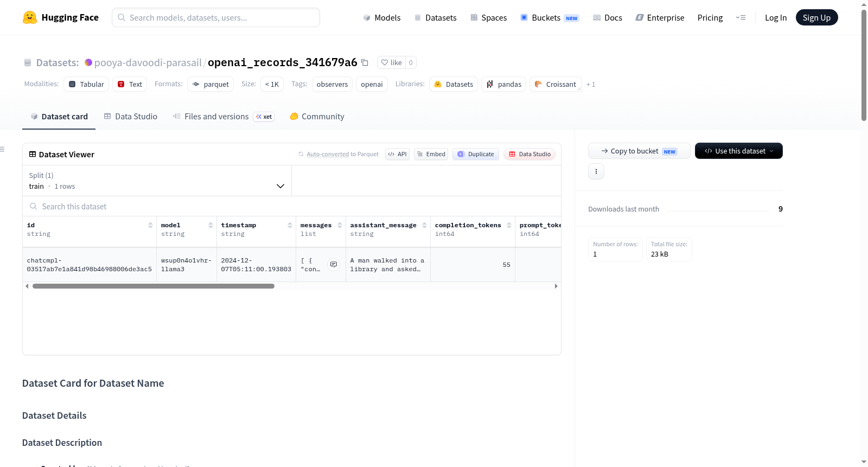Click the horizontal table scrollbar thumb
868x467 pixels.
pos(154,286)
